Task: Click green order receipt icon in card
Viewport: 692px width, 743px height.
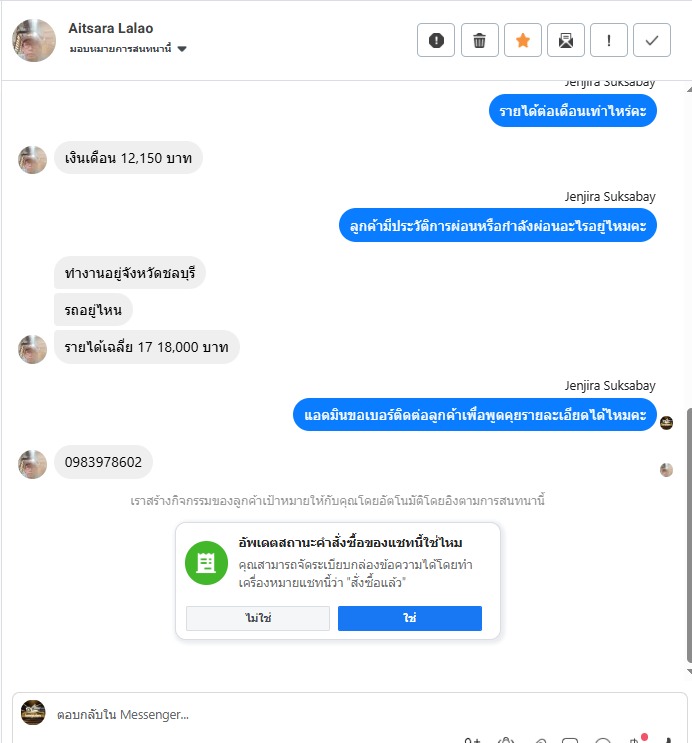Action: tap(206, 563)
